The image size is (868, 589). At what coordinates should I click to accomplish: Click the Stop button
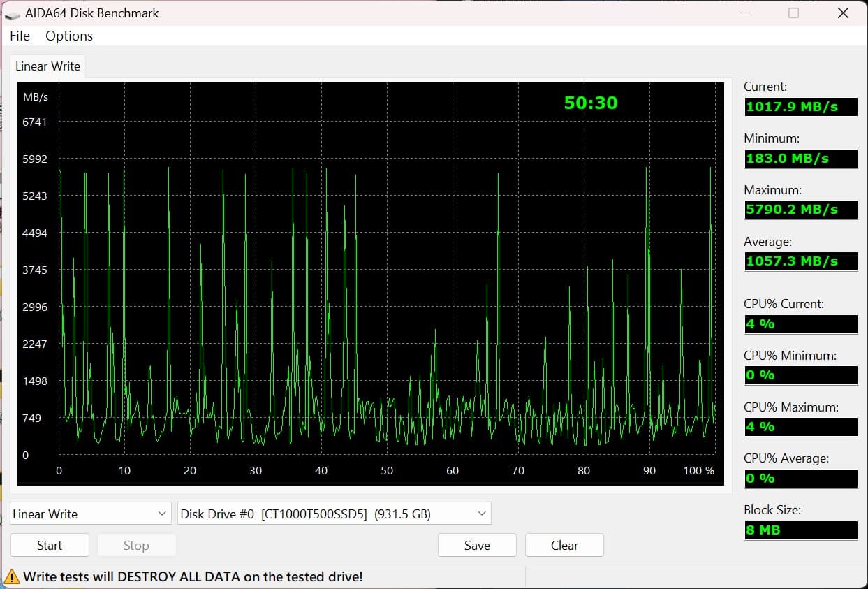coord(136,545)
